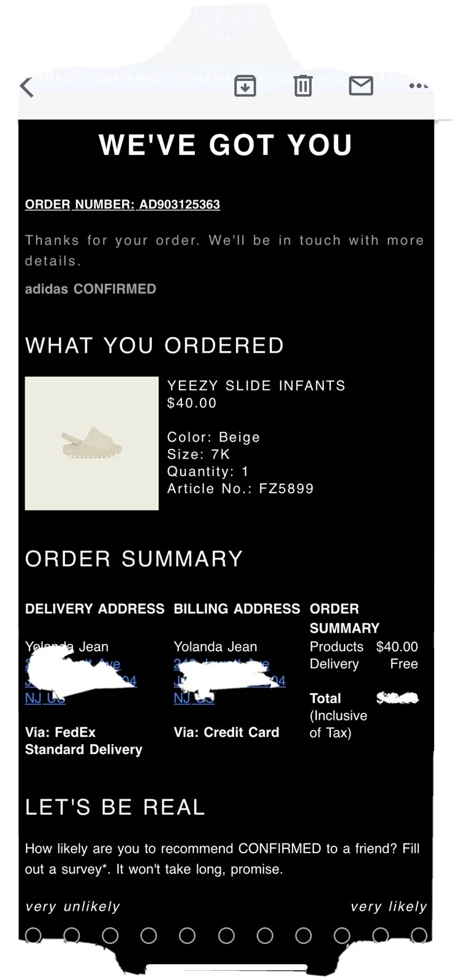Open the three-dot more options menu
453x980 pixels.
(x=419, y=86)
